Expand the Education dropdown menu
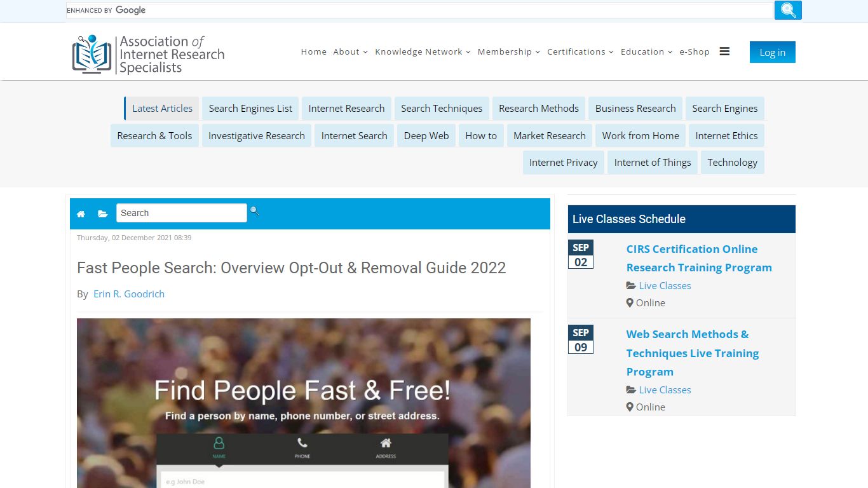The width and height of the screenshot is (868, 488). (x=647, y=52)
